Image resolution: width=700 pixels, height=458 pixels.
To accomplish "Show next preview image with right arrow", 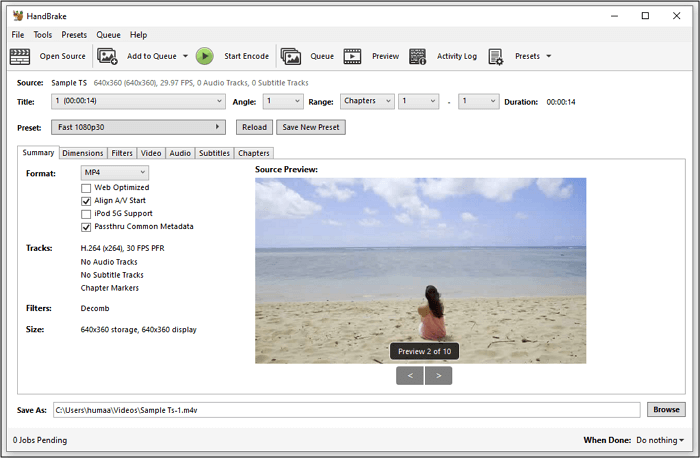I will 438,375.
